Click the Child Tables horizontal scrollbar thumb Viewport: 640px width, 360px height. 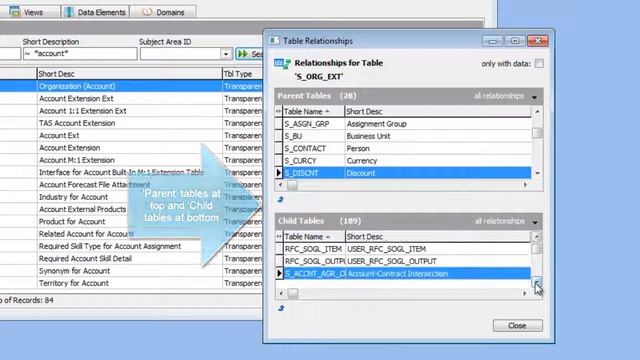293,293
